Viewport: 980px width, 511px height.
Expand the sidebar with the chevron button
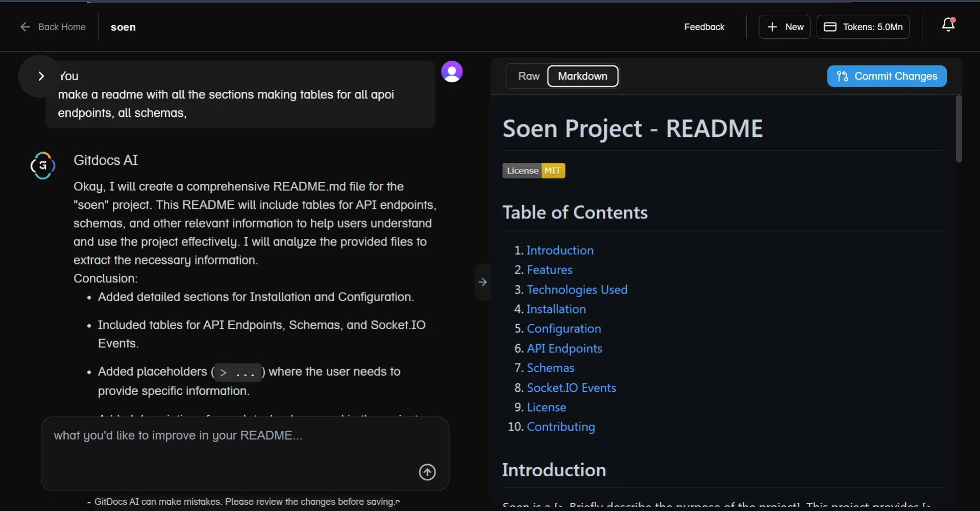41,76
